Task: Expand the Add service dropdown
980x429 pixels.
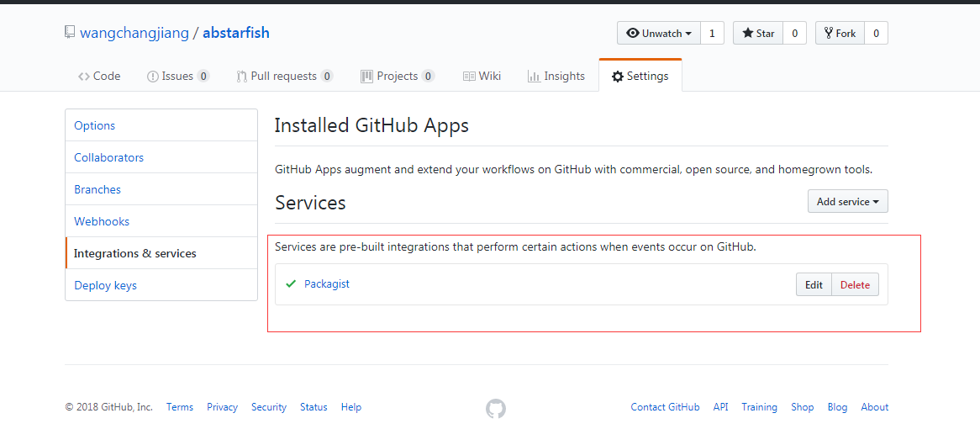Action: click(847, 201)
